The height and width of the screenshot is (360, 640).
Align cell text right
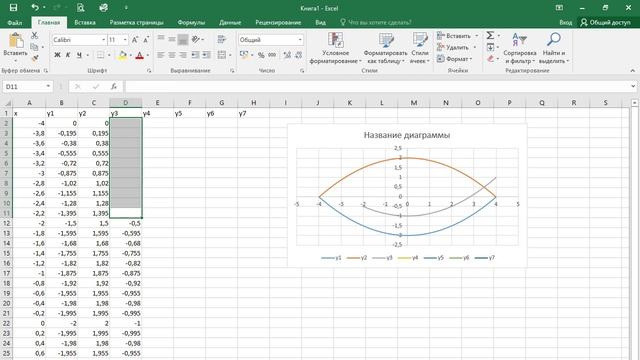(183, 55)
